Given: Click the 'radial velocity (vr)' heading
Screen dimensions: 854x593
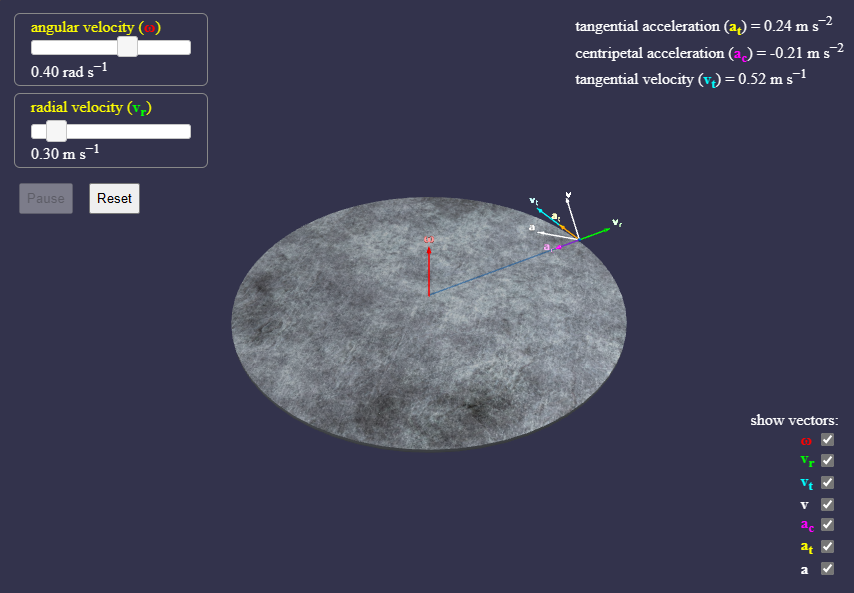Looking at the screenshot, I should pyautogui.click(x=91, y=108).
